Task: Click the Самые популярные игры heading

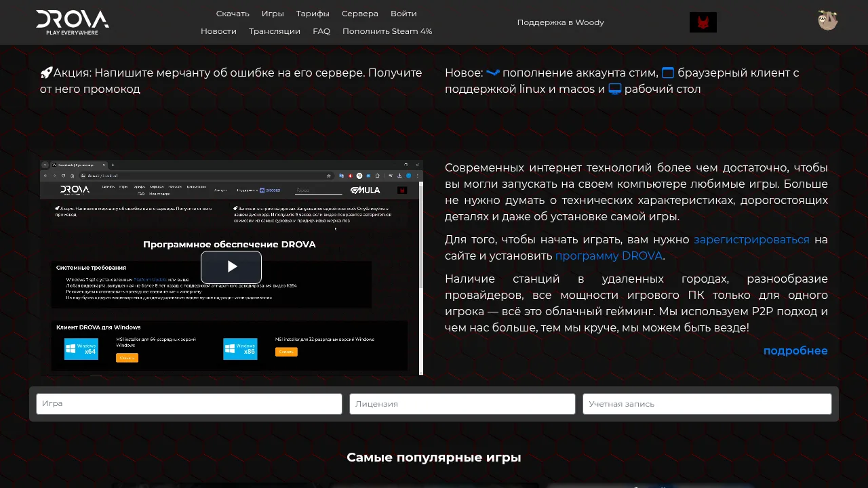Action: (x=434, y=457)
